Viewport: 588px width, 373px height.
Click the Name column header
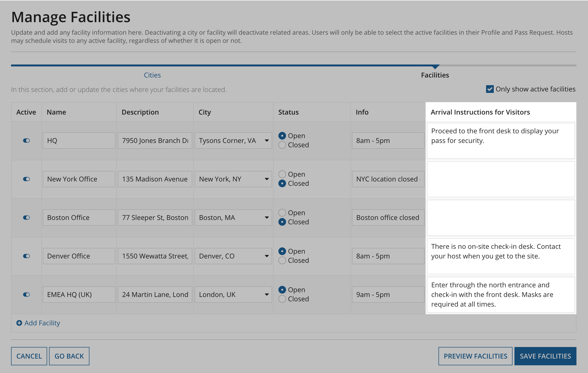click(56, 112)
